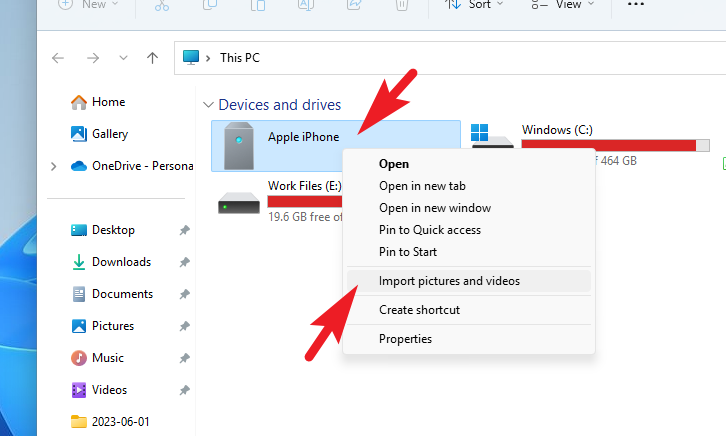Viewport: 726px width, 436px height.
Task: Click the Apple iPhone label
Action: click(x=304, y=137)
